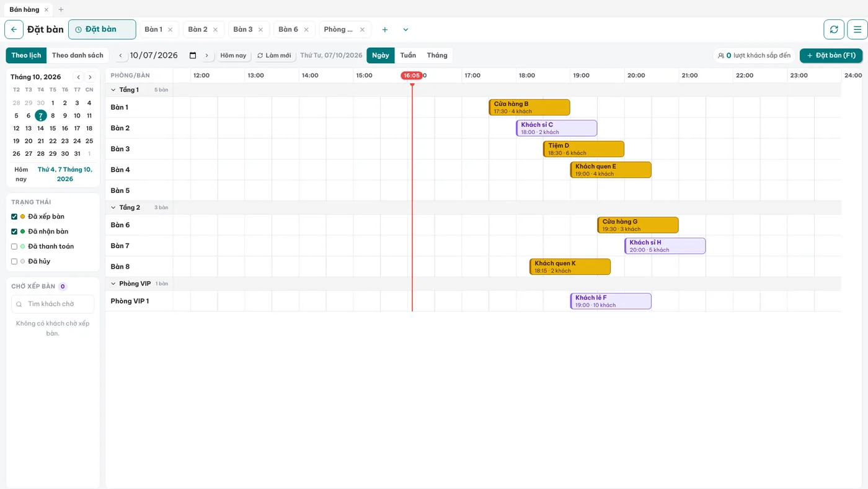Viewport: 868px width, 489px height.
Task: Click the back arrow button beside Đặt bàn
Action: (14, 29)
